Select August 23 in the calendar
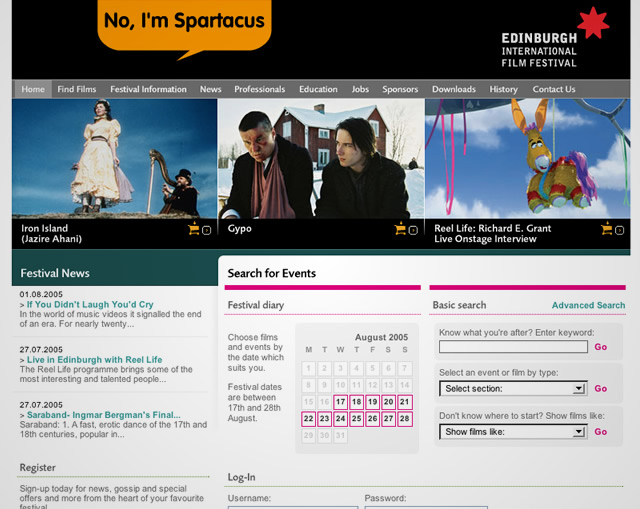 point(324,419)
